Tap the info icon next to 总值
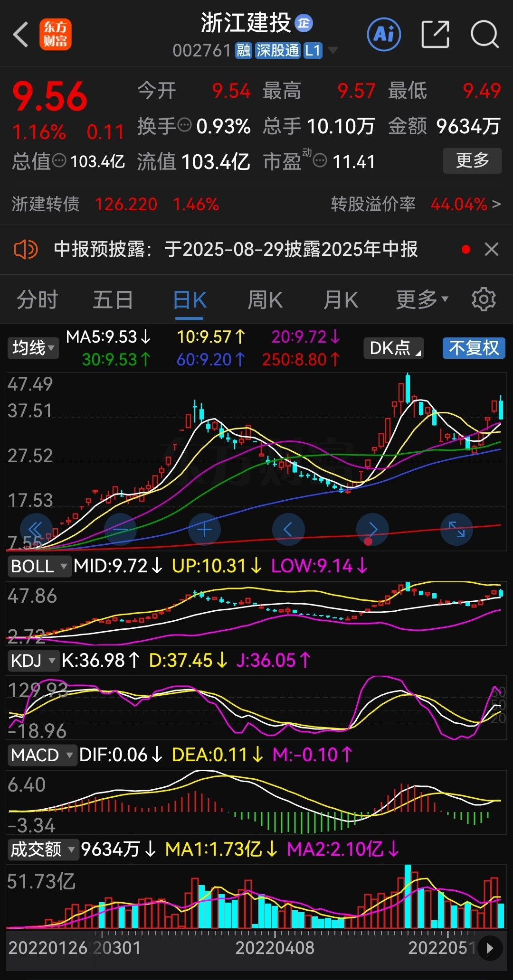 [59, 160]
